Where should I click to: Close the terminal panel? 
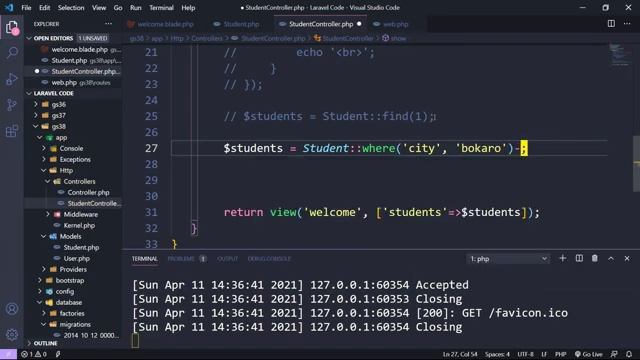(627, 258)
